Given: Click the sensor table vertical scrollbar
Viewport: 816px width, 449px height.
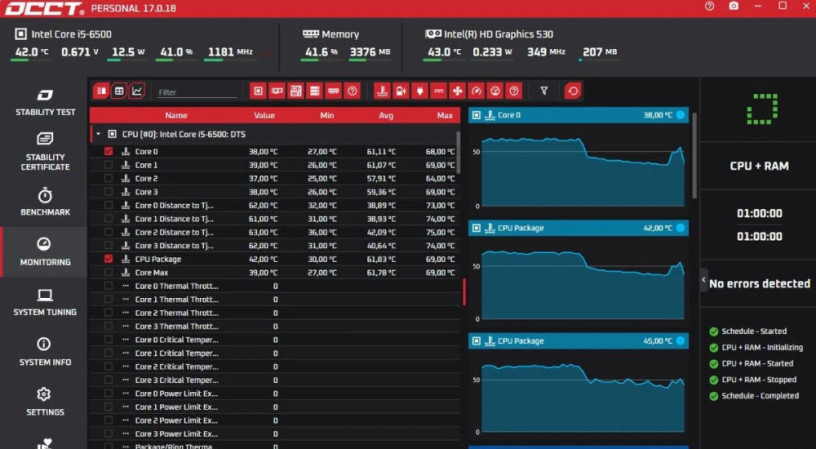Looking at the screenshot, I should [x=458, y=152].
